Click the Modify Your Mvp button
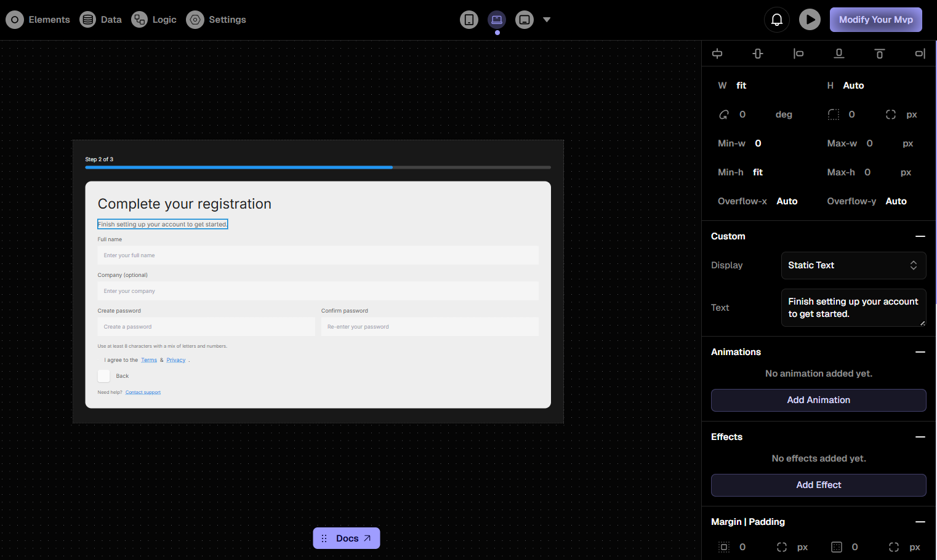 [876, 20]
